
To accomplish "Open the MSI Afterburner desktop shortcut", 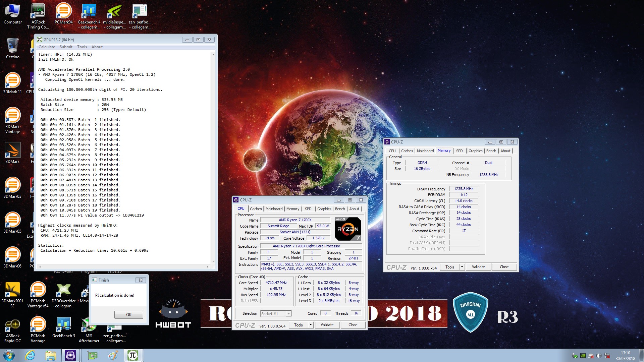I will pyautogui.click(x=89, y=329).
